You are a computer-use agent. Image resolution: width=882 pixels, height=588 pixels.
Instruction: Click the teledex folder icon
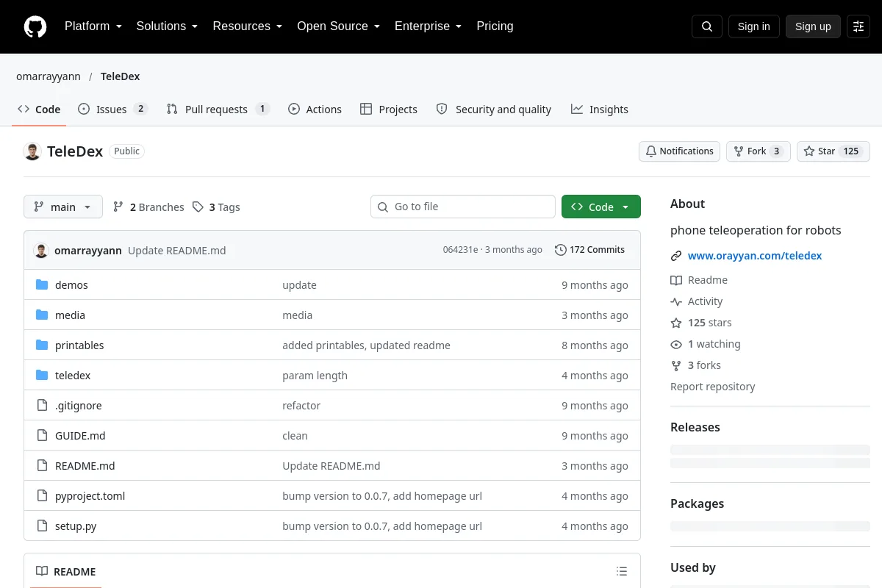(42, 375)
